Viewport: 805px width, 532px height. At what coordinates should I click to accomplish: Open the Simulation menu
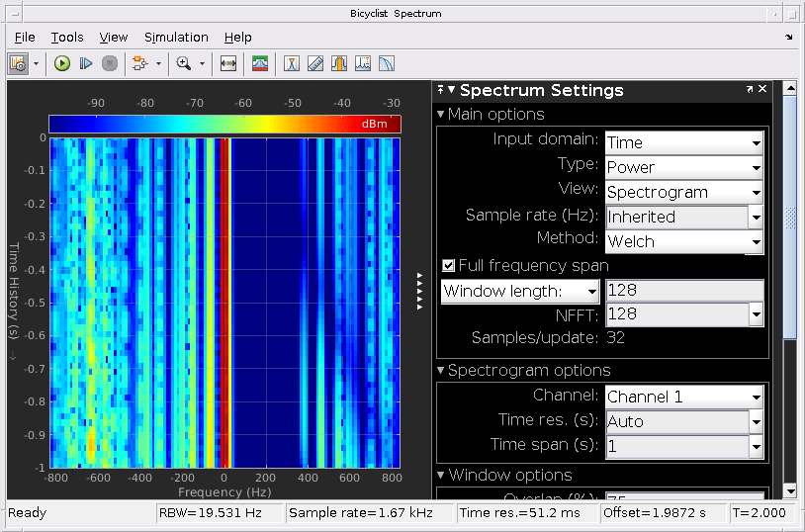[176, 37]
